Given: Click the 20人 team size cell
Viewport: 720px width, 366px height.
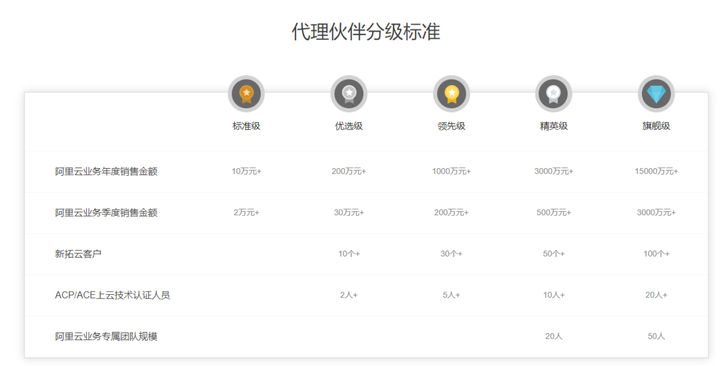Looking at the screenshot, I should click(x=554, y=337).
